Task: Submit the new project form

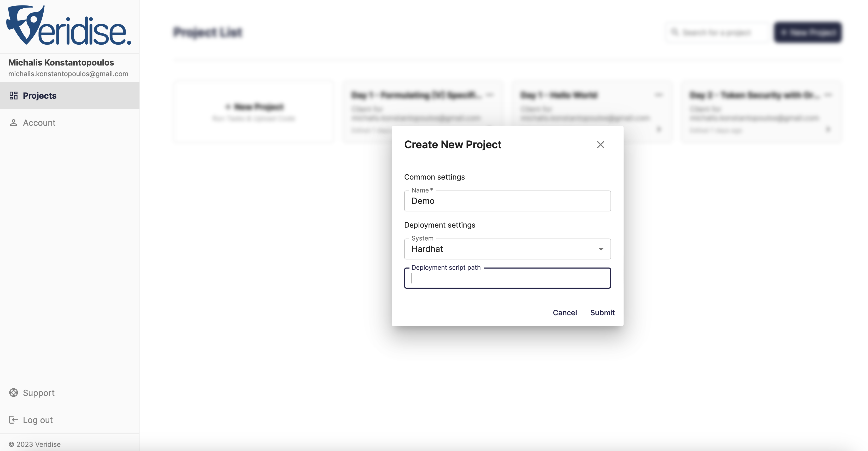Action: click(x=602, y=313)
